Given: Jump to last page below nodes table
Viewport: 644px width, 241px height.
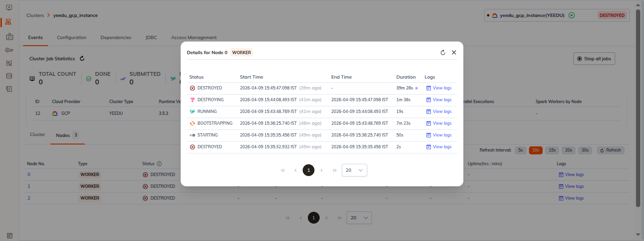Looking at the screenshot, I should tap(339, 218).
